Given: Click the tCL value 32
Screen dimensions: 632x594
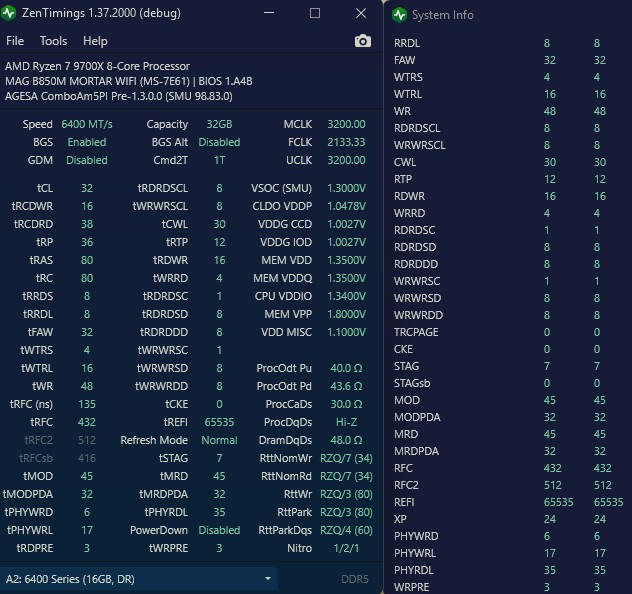Looking at the screenshot, I should click(87, 188).
